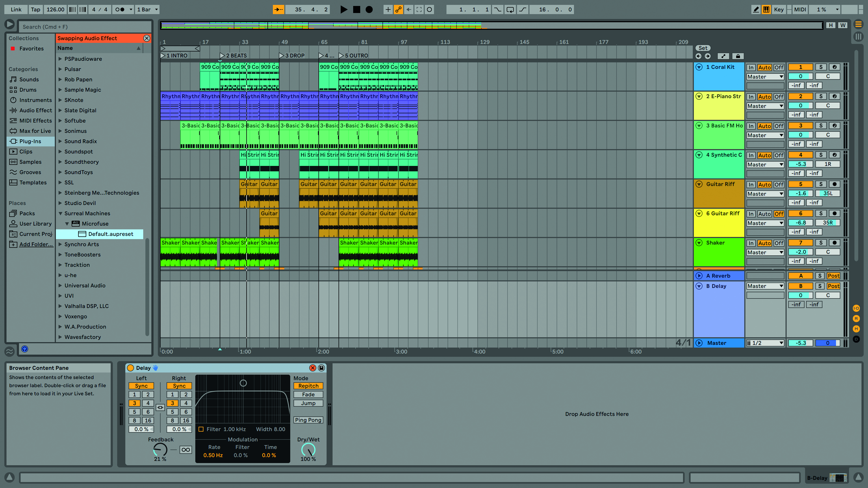
Task: Toggle Mixer section M button
Action: click(x=856, y=329)
